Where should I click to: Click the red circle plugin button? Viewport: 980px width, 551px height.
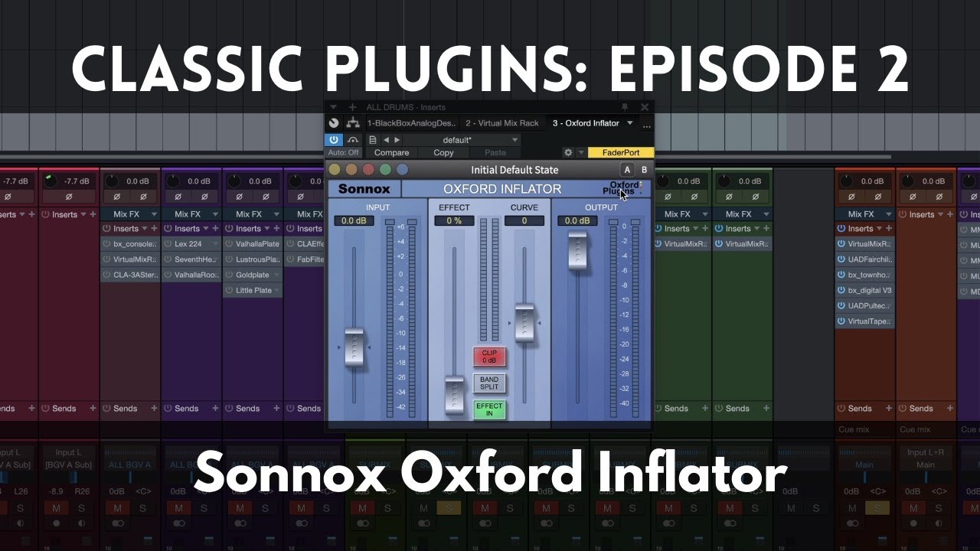coord(368,170)
